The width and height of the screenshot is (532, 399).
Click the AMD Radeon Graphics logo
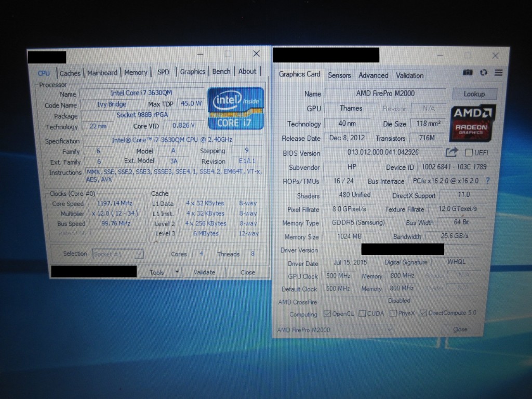tap(472, 123)
